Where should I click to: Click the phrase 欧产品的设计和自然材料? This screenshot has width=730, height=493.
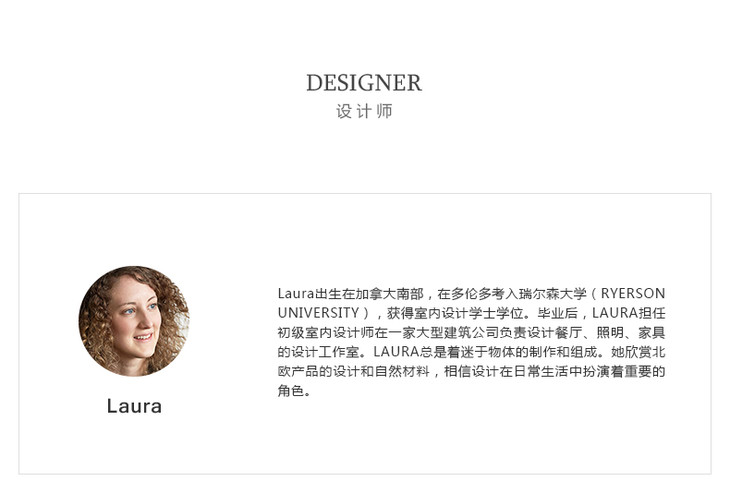click(353, 371)
